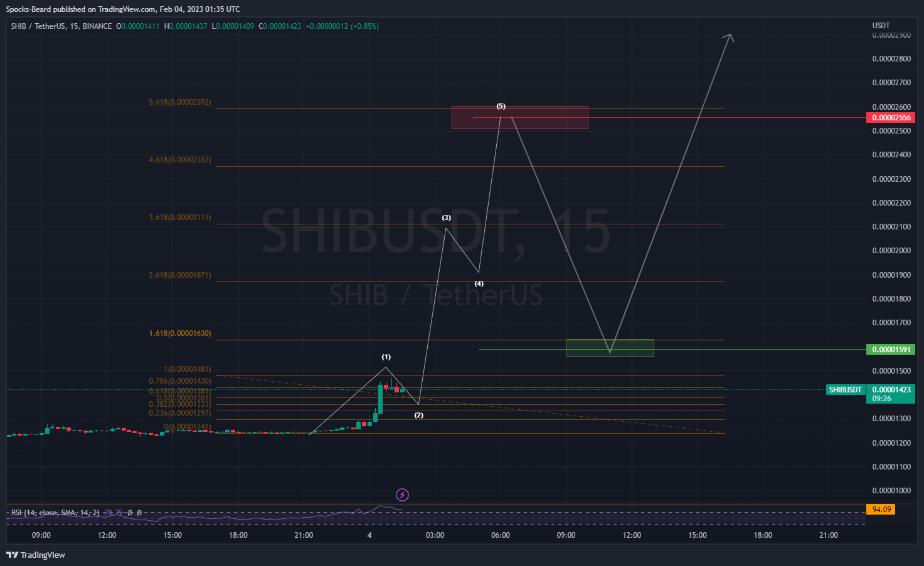Select the red 0.00002556 price label
This screenshot has height=566, width=924.
pyautogui.click(x=891, y=118)
